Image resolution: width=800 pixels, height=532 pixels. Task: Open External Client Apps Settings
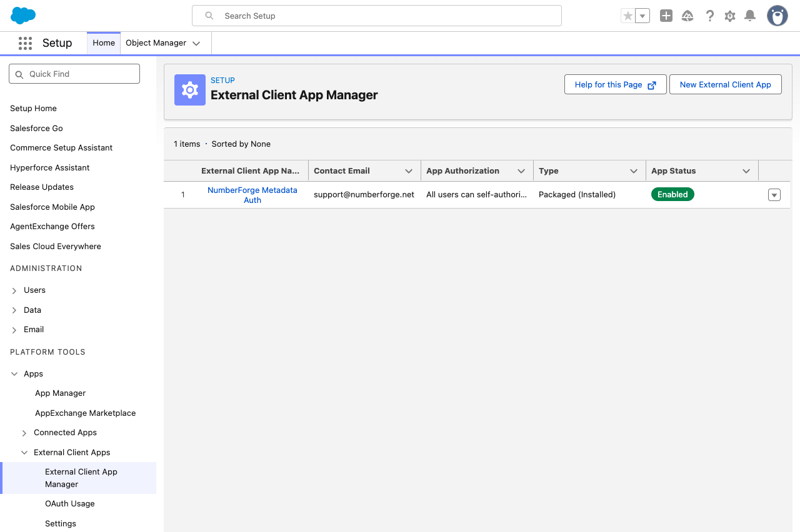tap(61, 523)
